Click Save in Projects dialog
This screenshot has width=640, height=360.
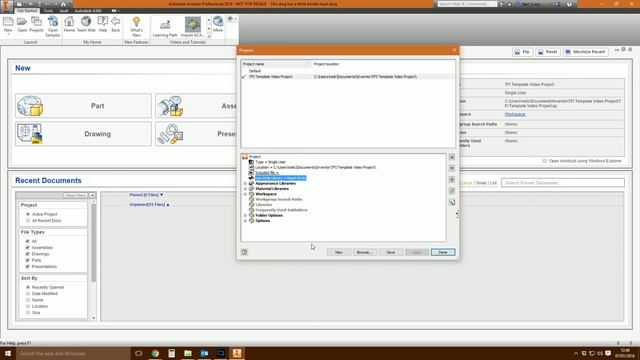point(391,252)
